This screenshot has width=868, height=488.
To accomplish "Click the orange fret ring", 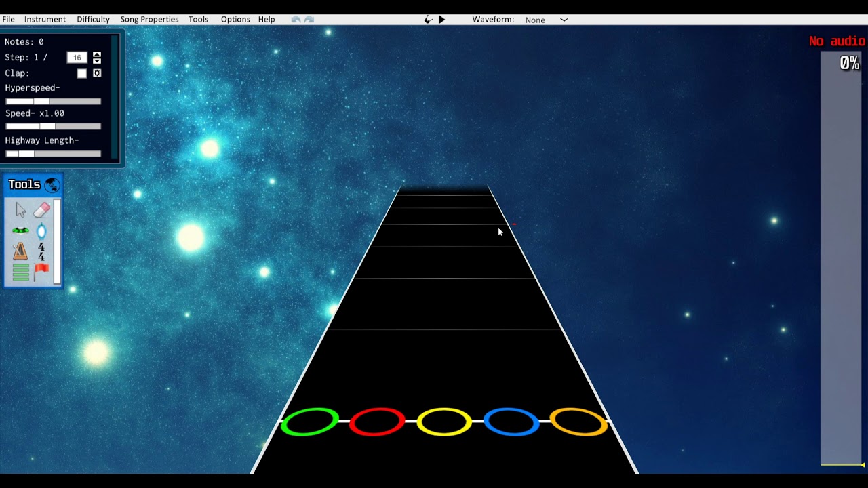I will [x=578, y=422].
